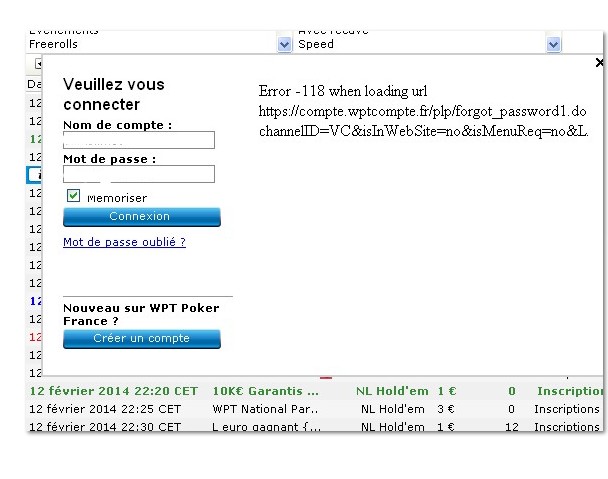Select the 12 février 2014 22:25 CET row
The image size is (608, 479).
point(315,409)
